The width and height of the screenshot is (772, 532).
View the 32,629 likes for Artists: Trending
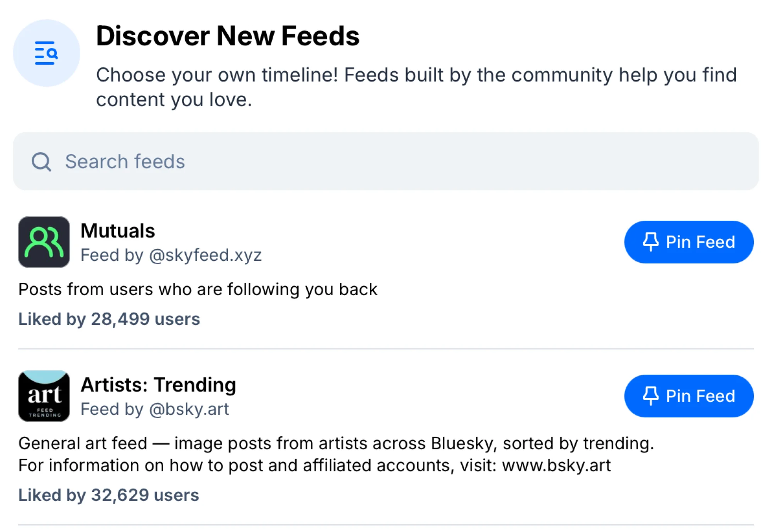click(x=108, y=495)
